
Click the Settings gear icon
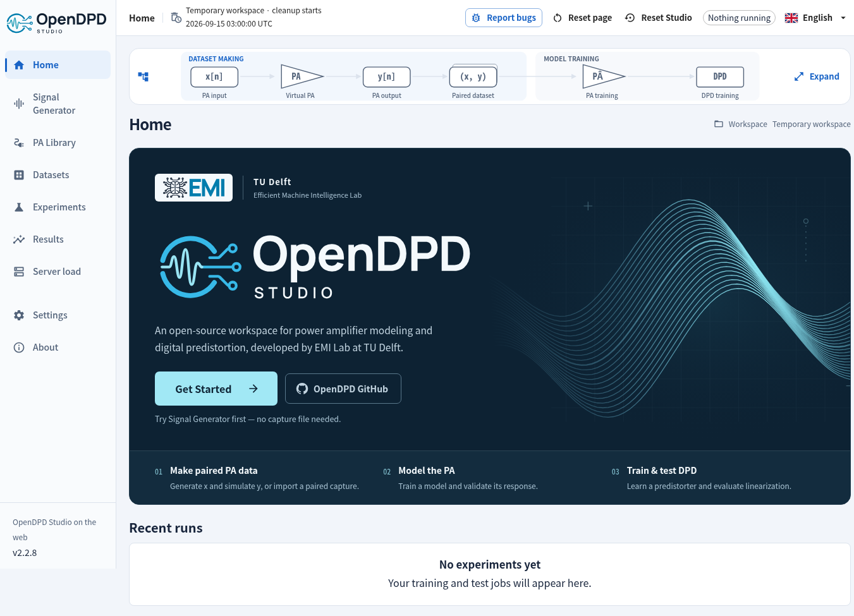pyautogui.click(x=19, y=315)
